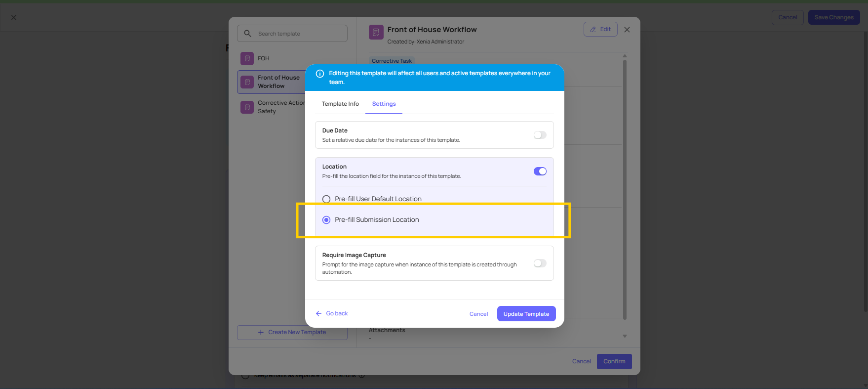Click the header Front of House Workflow icon
The image size is (868, 389).
376,33
